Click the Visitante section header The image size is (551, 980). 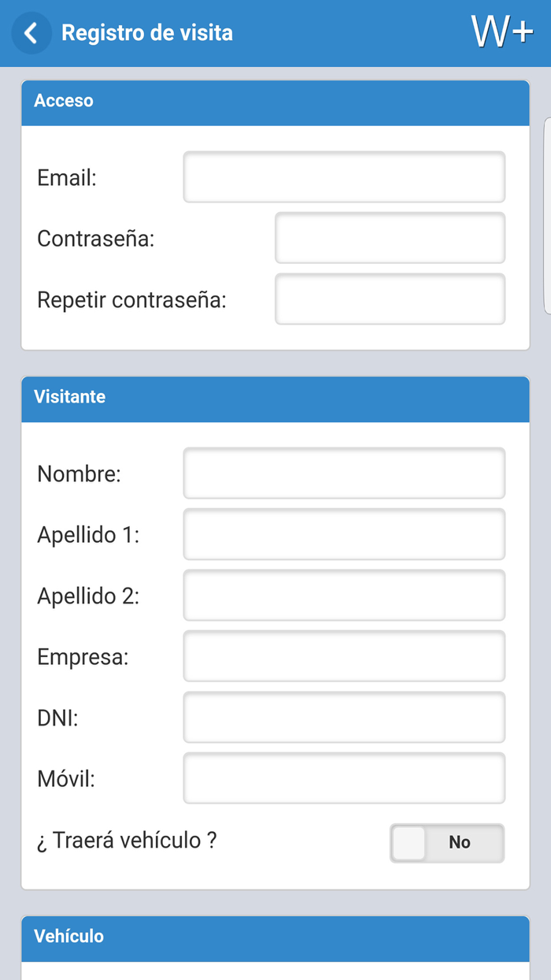(x=69, y=396)
